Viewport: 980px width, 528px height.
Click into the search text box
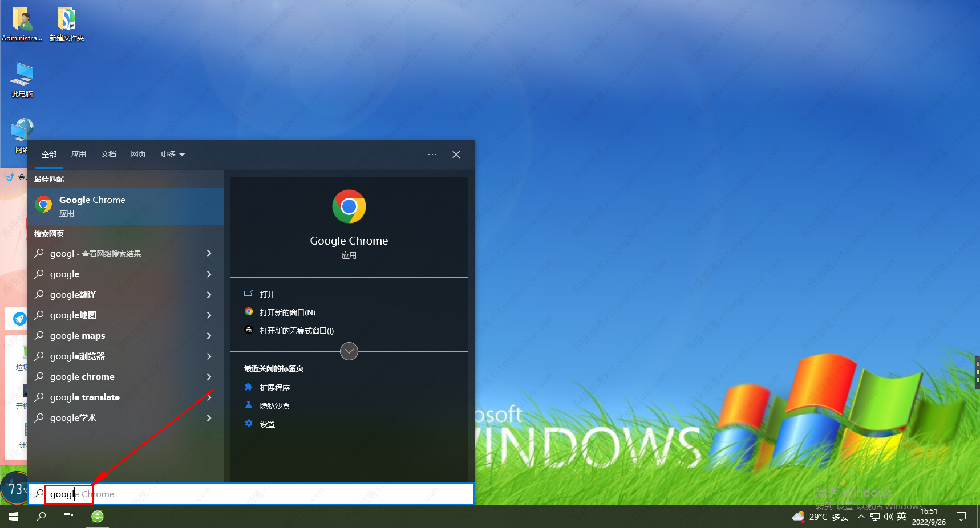257,494
